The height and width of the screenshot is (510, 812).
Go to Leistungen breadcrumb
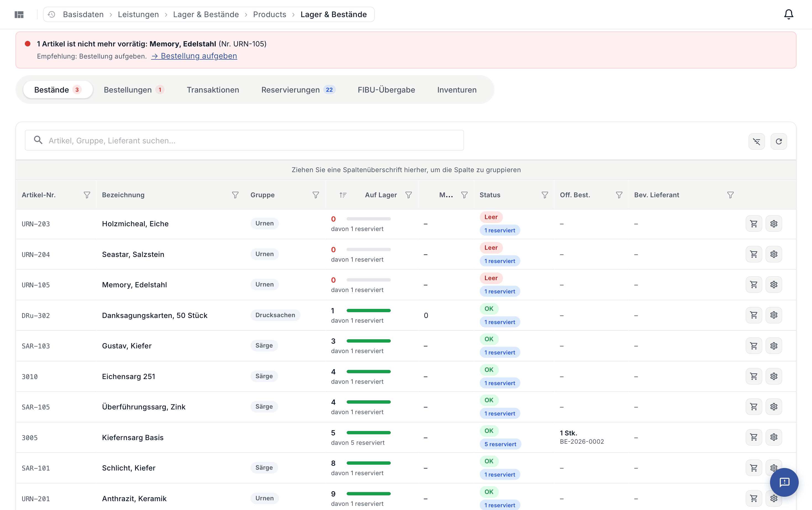coord(138,14)
